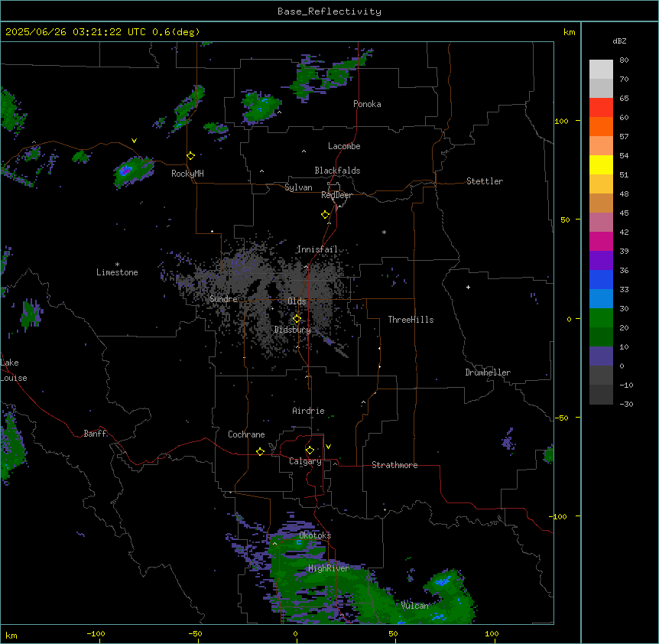Select the Strathmore label
This screenshot has height=644, width=659.
(394, 465)
